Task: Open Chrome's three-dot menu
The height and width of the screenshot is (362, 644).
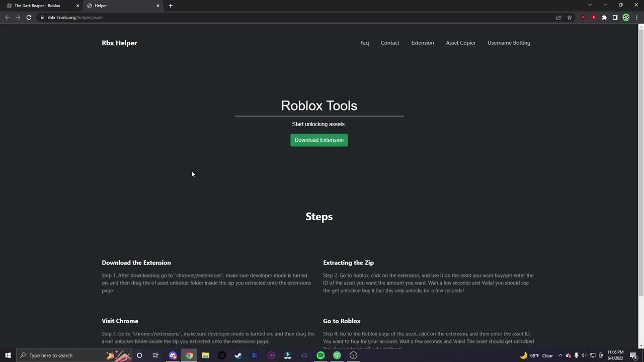Action: pyautogui.click(x=636, y=18)
